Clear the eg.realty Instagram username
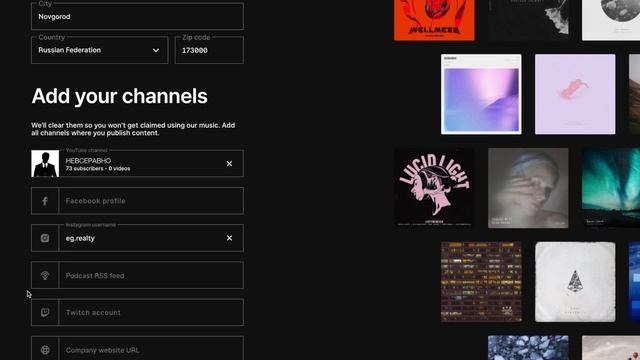 click(x=229, y=238)
